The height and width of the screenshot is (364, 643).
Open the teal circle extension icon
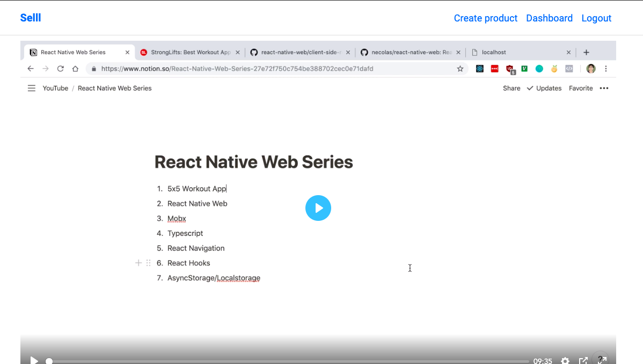[539, 69]
